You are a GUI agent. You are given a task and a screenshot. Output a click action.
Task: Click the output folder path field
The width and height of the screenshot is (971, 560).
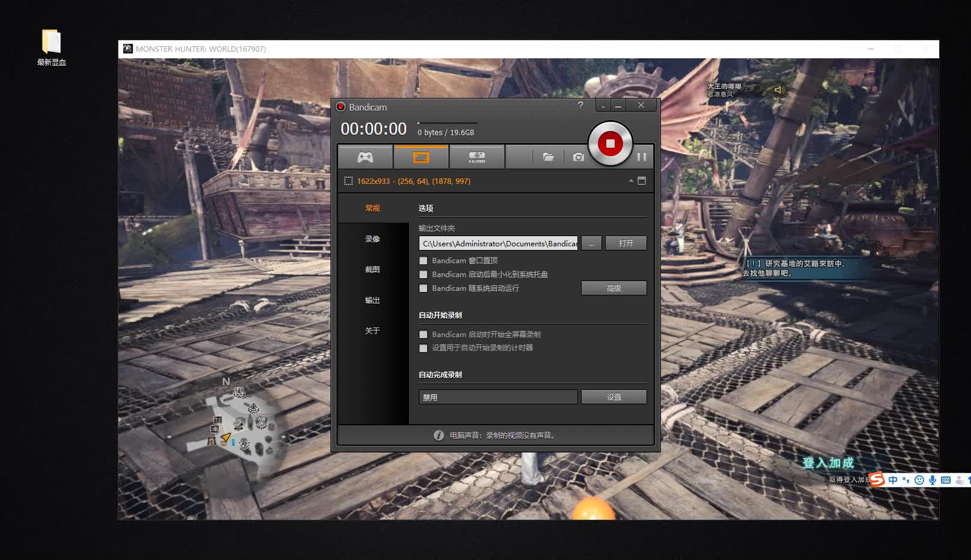coord(498,243)
